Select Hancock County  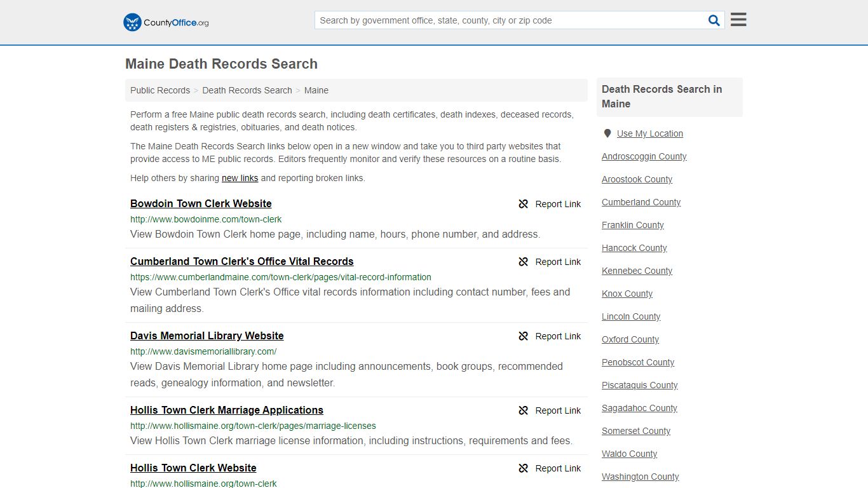(634, 248)
